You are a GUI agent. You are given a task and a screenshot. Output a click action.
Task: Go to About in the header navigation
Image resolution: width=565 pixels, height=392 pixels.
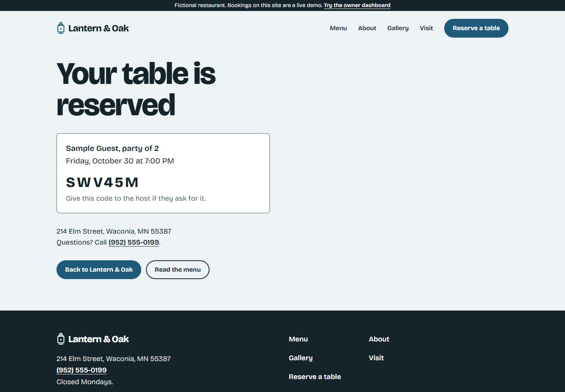(367, 28)
